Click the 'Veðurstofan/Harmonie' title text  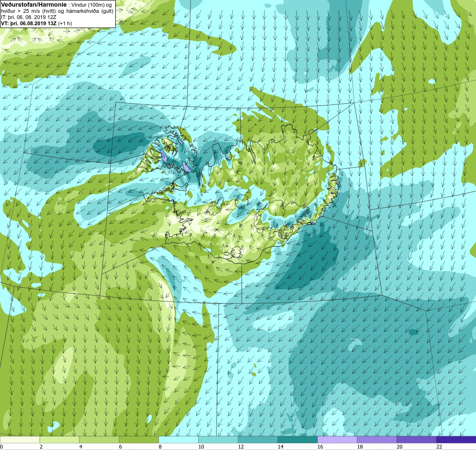pyautogui.click(x=34, y=5)
